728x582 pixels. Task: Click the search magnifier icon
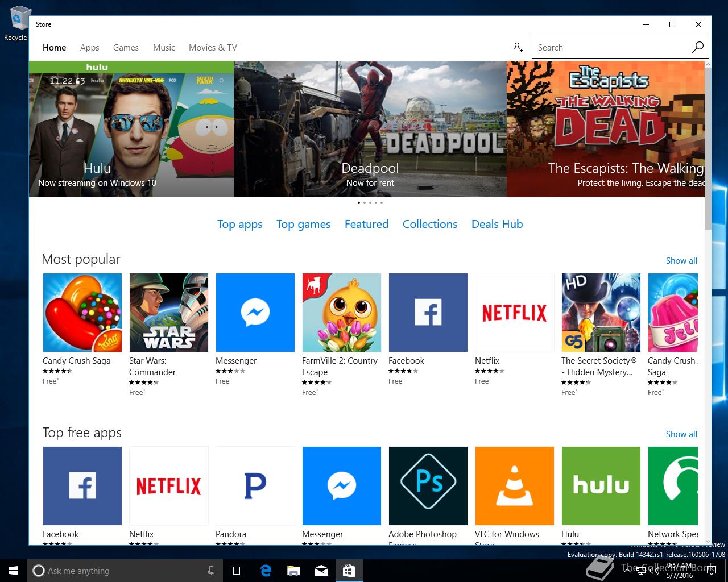[x=698, y=47]
